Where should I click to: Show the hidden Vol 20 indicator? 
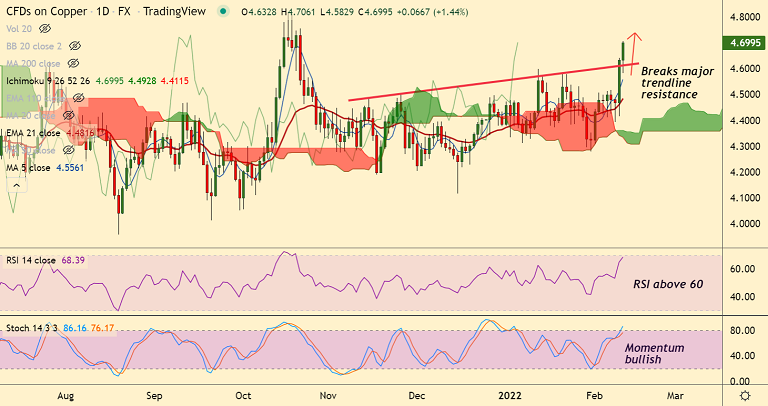coord(45,29)
